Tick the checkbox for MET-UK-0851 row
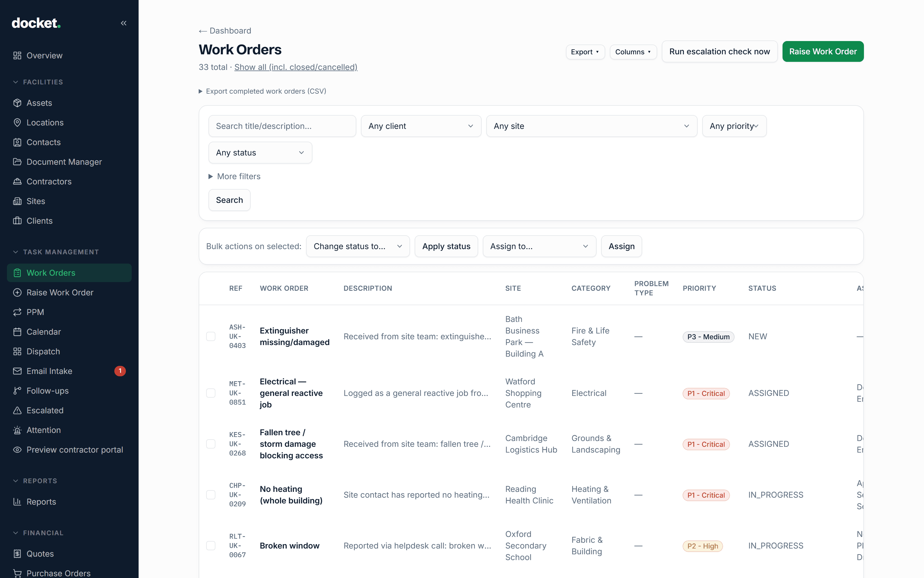The width and height of the screenshot is (924, 578). pyautogui.click(x=211, y=393)
